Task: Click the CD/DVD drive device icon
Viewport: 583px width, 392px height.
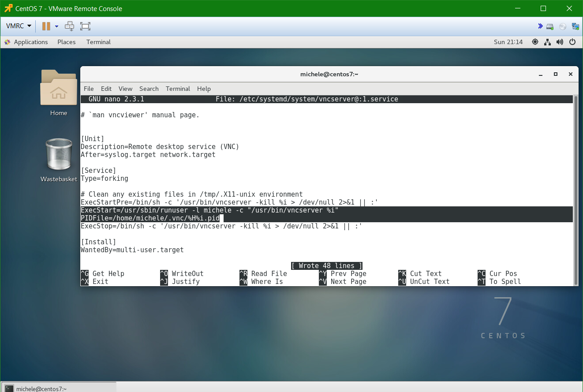Action: click(562, 27)
